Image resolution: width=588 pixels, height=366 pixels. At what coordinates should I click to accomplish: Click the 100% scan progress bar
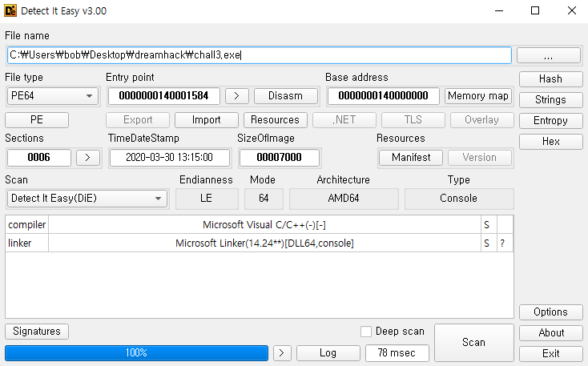click(x=136, y=353)
